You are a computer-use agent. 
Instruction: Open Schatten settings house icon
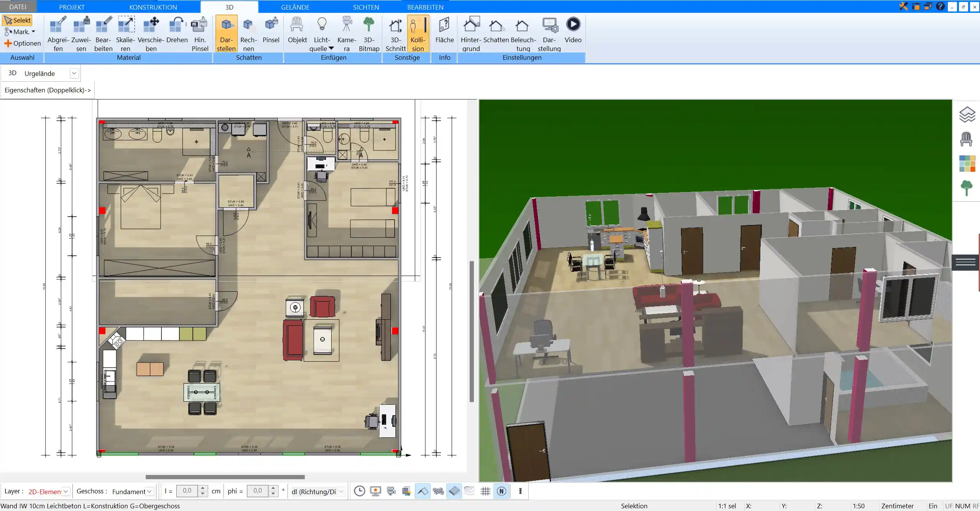pyautogui.click(x=496, y=30)
